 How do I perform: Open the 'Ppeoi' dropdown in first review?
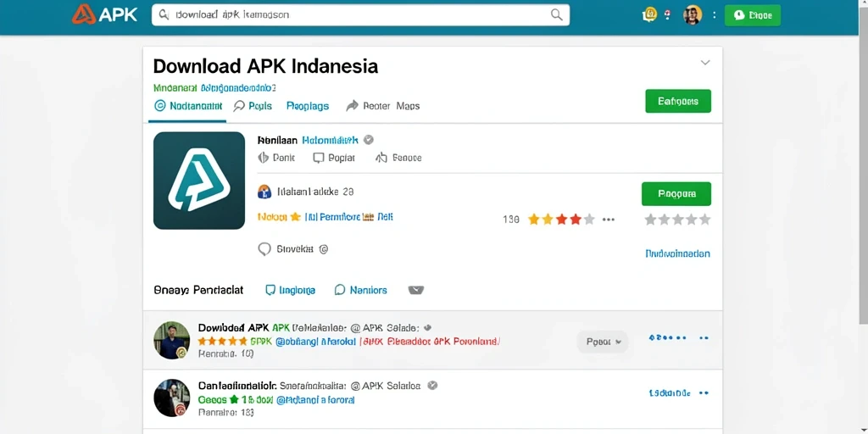point(603,342)
